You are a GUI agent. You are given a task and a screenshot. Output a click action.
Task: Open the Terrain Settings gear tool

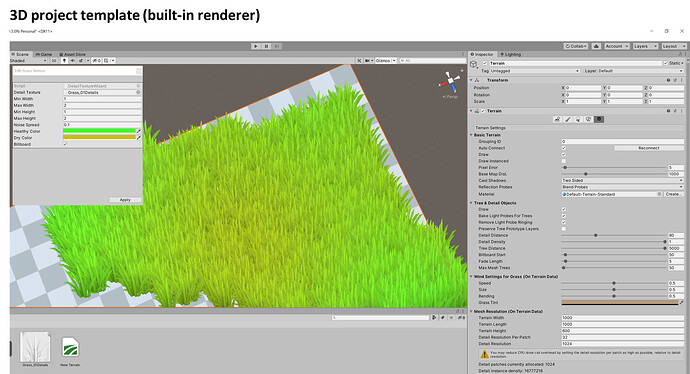(x=599, y=119)
